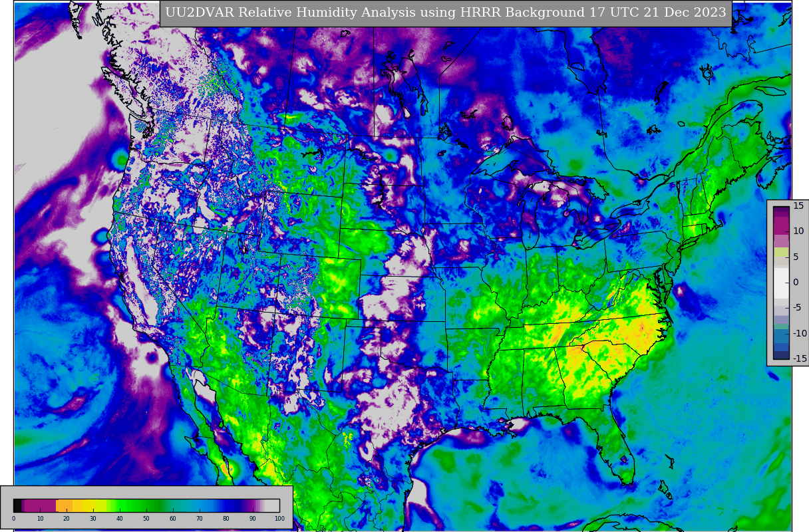The image size is (809, 532).
Task: Select the light gray swatch near 100 on bottom colorbar
Action: click(272, 505)
